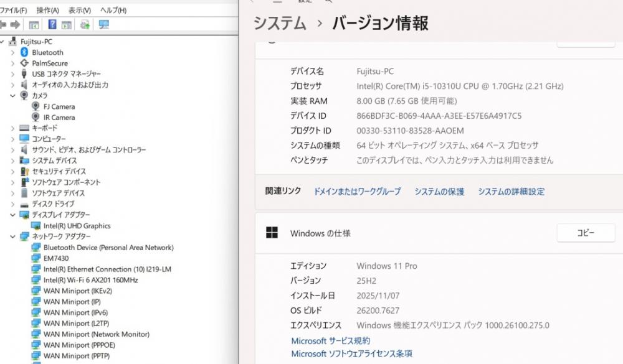This screenshot has height=364, width=623.
Task: Expand the キーボード category
Action: point(12,128)
